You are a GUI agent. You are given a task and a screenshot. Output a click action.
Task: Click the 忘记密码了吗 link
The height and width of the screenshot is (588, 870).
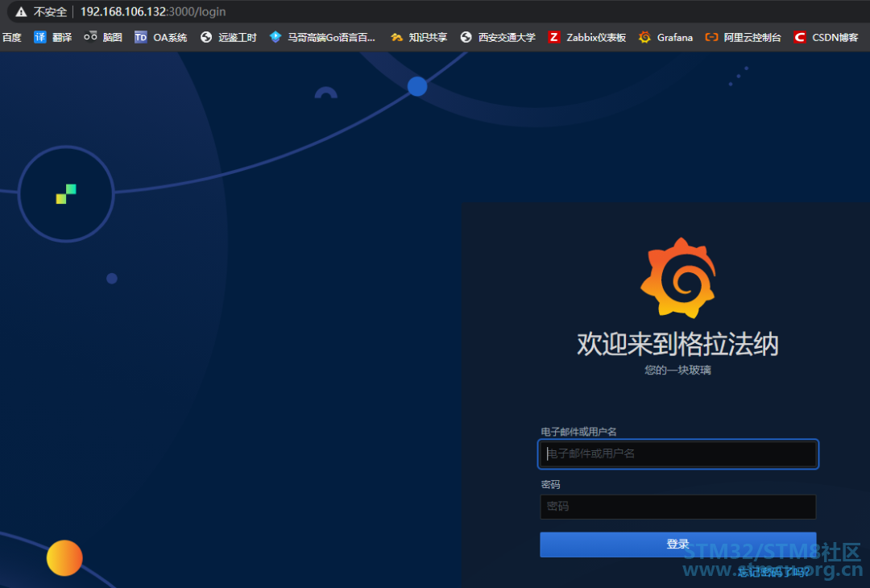click(773, 572)
